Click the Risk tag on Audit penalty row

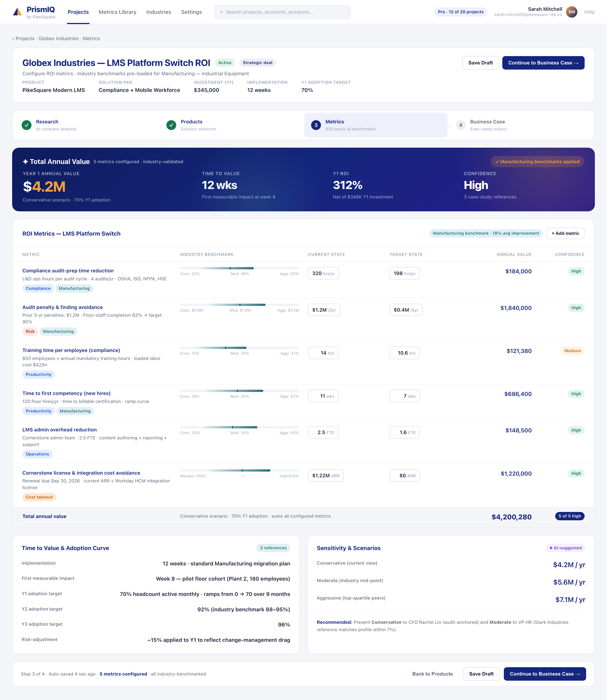click(x=30, y=331)
